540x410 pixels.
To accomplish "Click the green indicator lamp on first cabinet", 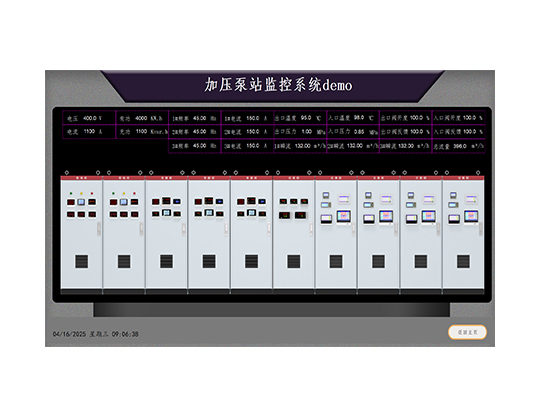I will point(71,193).
